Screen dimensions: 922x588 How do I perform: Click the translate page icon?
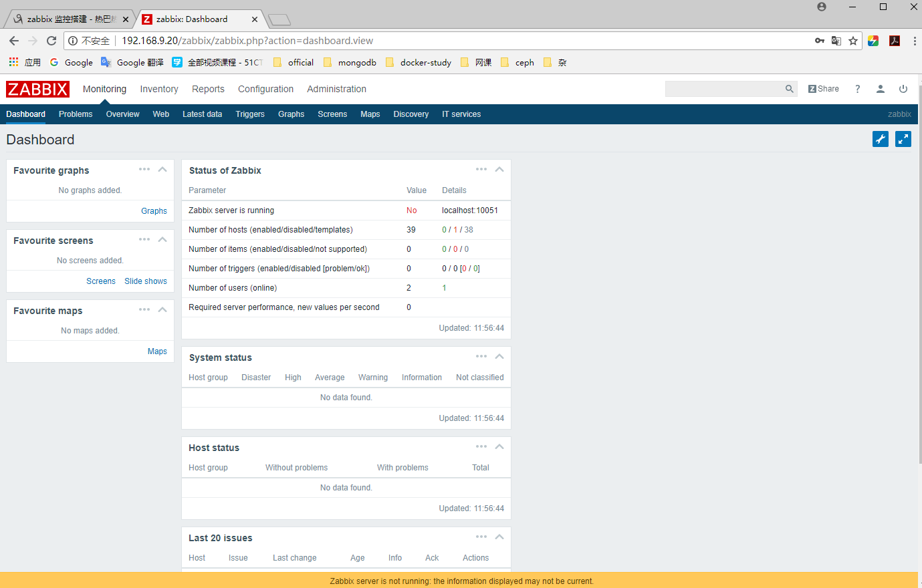836,41
